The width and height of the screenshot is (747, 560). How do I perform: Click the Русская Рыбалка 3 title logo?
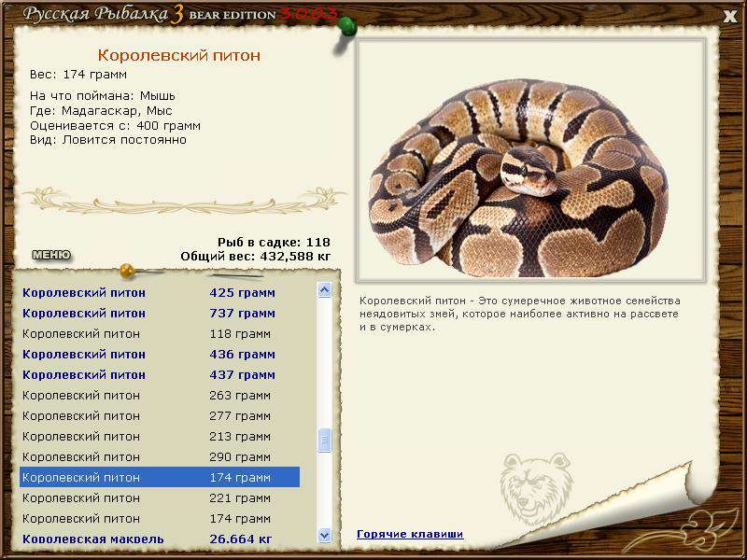pyautogui.click(x=103, y=14)
